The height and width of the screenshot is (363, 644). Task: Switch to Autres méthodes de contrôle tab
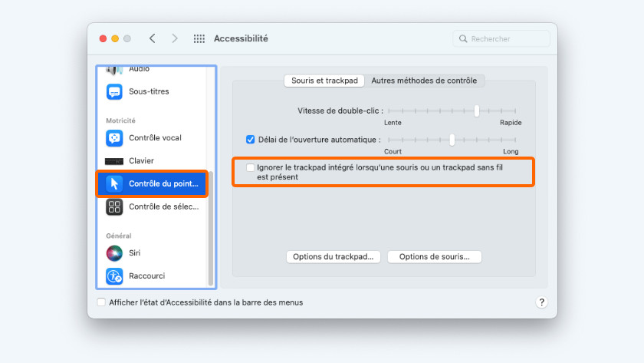[424, 81]
